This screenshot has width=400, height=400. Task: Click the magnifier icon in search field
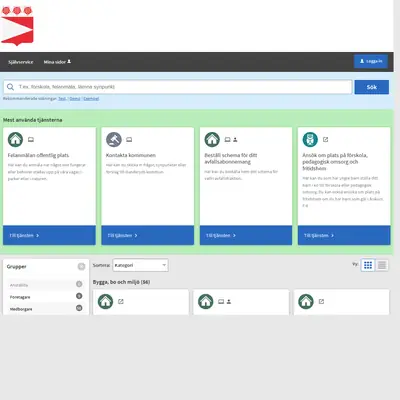(10, 87)
